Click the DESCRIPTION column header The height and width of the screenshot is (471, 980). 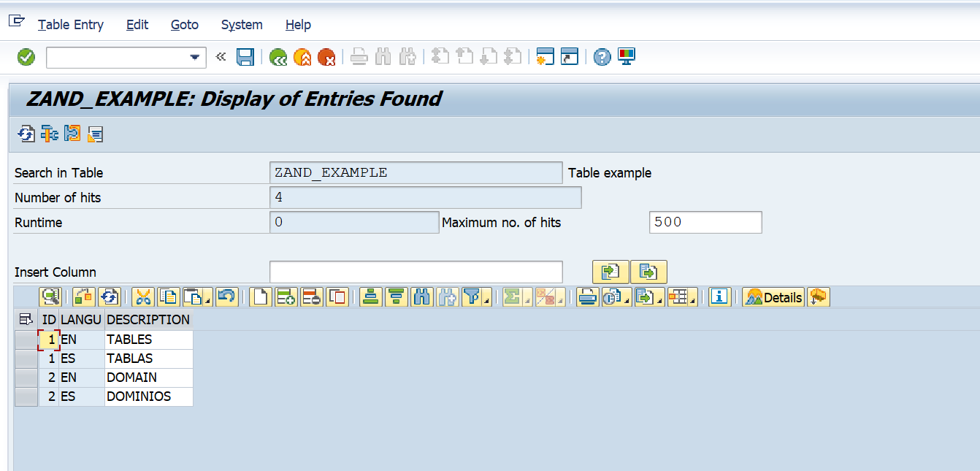coord(148,319)
